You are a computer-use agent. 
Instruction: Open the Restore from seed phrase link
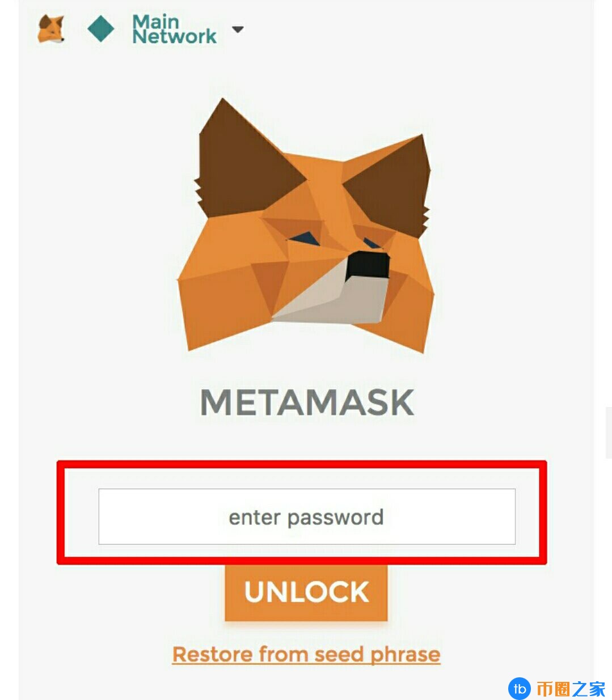(x=306, y=655)
